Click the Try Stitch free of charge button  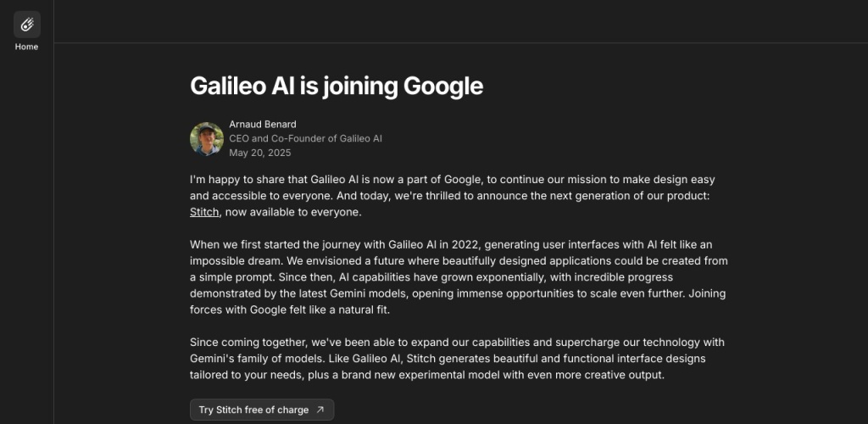[262, 410]
